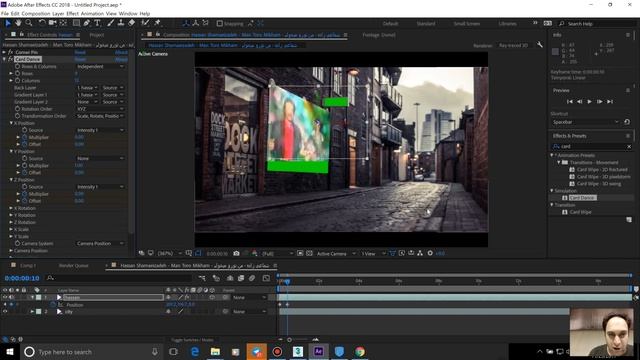This screenshot has height=360, width=640.
Task: Click the Draft 3D timeline icon
Action: point(216,278)
